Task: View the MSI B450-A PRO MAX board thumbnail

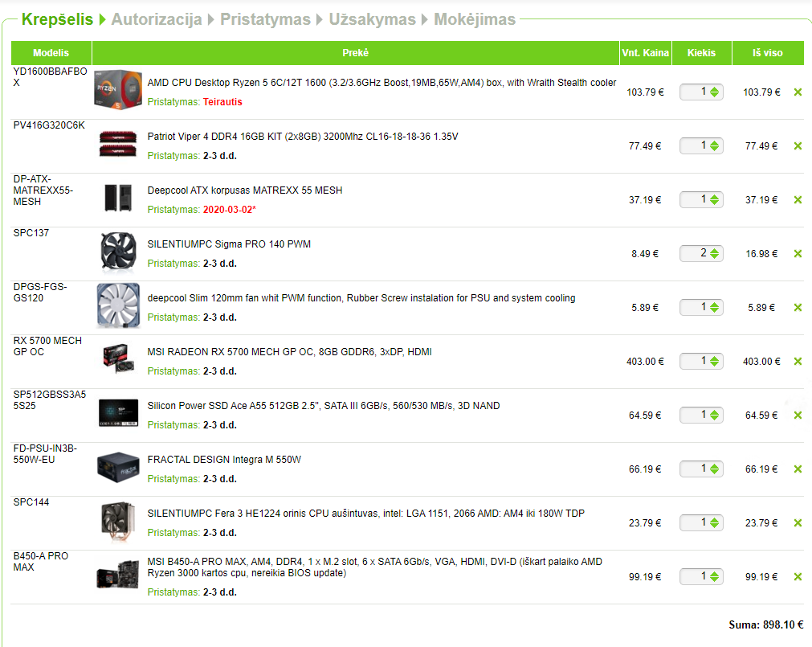Action: (118, 574)
